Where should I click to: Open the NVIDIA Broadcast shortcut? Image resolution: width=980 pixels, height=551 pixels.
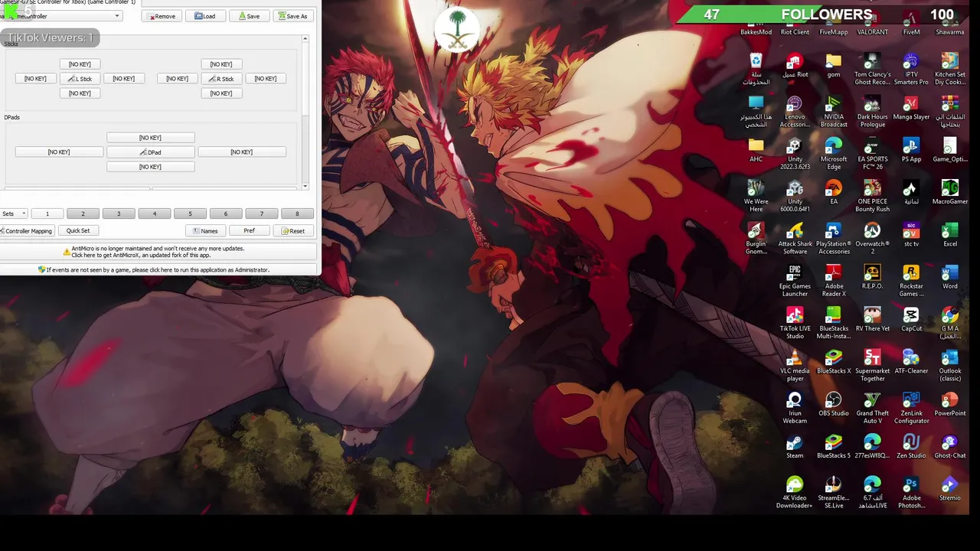coord(834,112)
